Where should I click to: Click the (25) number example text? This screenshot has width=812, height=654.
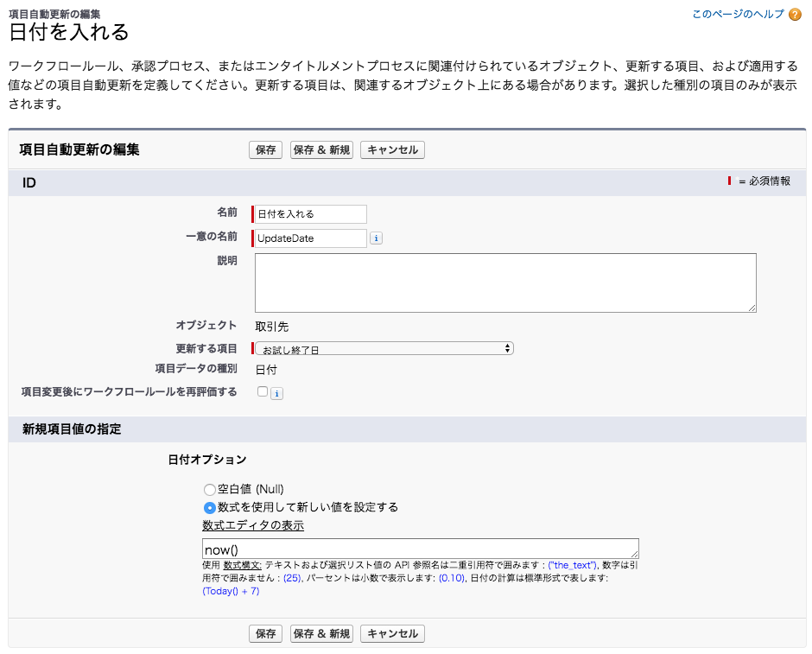[x=292, y=578]
